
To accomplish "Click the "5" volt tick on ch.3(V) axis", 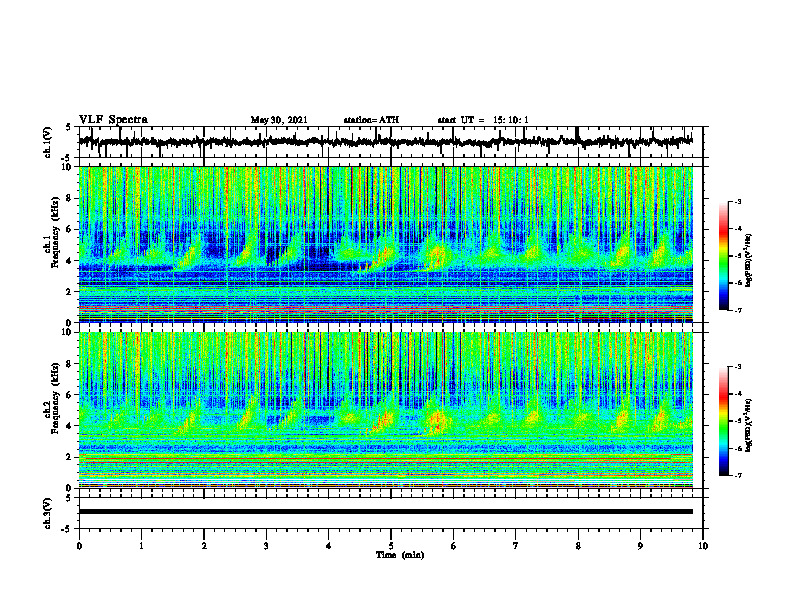I will click(x=69, y=498).
